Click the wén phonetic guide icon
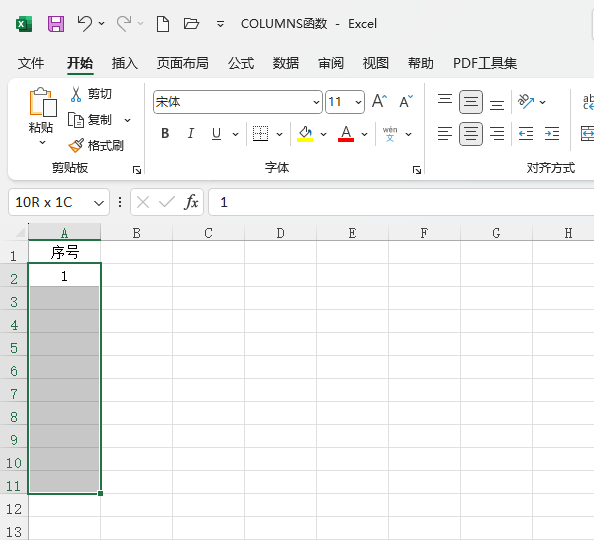This screenshot has height=540, width=594. tap(390, 134)
